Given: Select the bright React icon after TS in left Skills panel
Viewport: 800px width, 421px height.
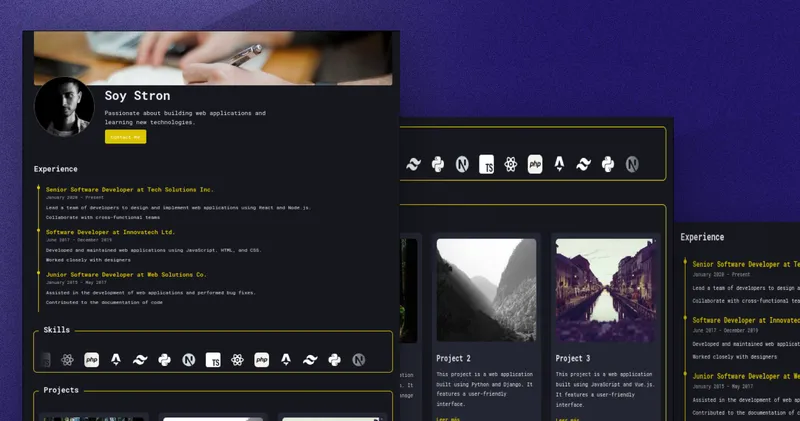Looking at the screenshot, I should coord(237,360).
